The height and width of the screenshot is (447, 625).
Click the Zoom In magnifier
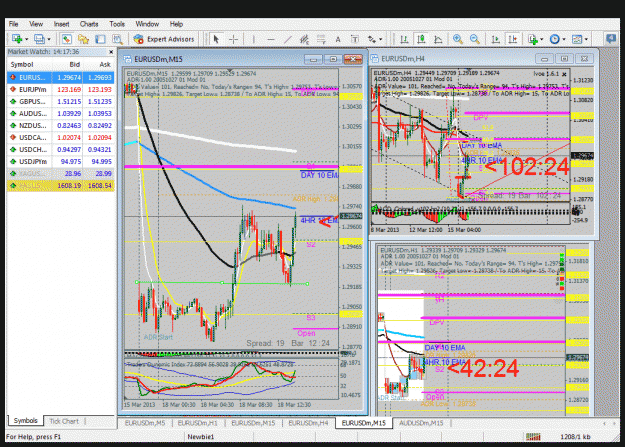[458, 39]
